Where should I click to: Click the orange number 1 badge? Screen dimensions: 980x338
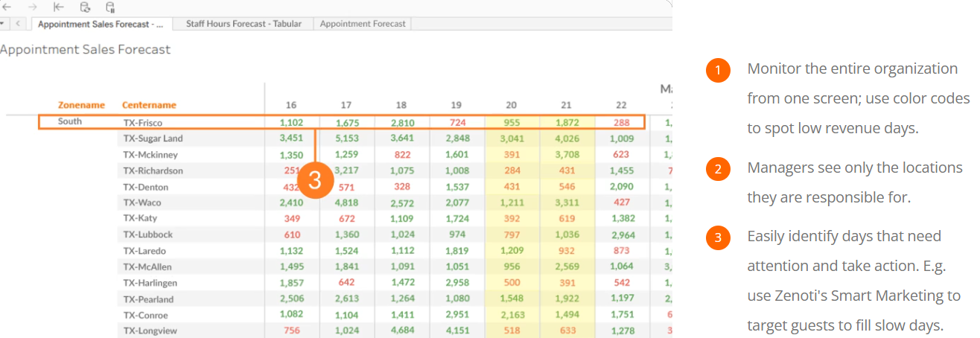718,71
